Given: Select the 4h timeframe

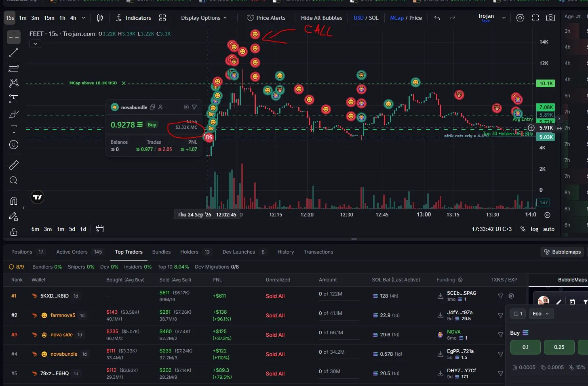Looking at the screenshot, I should [73, 18].
